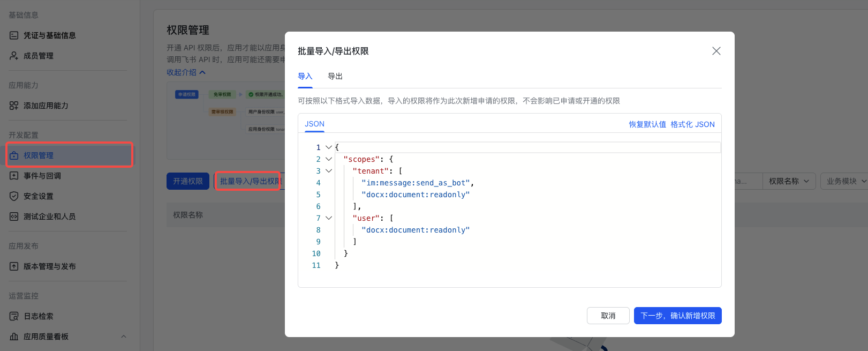Image resolution: width=868 pixels, height=351 pixels.
Task: Click the 测试企业和人员 icon
Action: click(14, 216)
